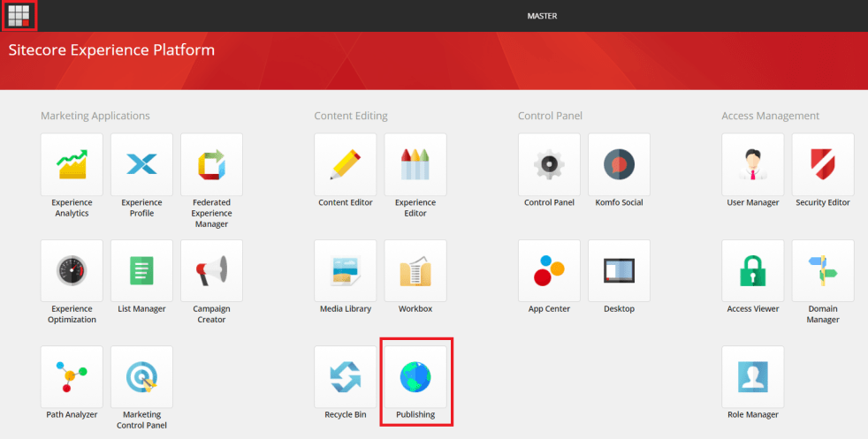Open the Path Analyzer tile
This screenshot has height=439, width=868.
[72, 376]
